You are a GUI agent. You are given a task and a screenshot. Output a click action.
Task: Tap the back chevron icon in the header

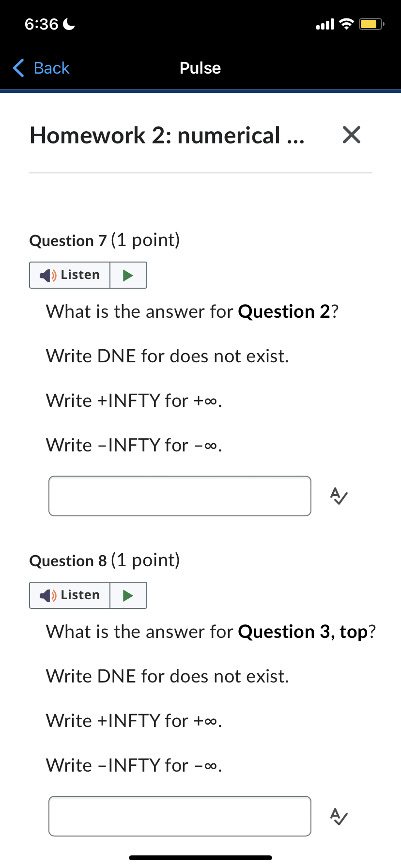pyautogui.click(x=18, y=68)
